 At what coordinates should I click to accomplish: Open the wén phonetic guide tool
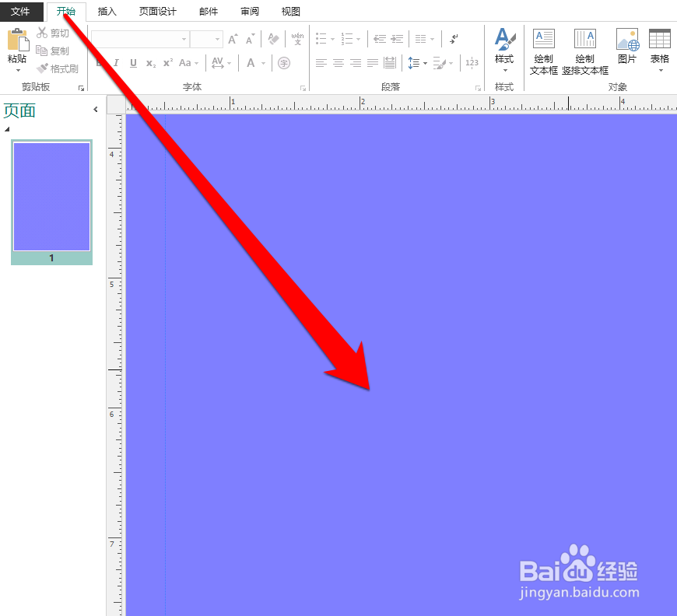coord(297,39)
